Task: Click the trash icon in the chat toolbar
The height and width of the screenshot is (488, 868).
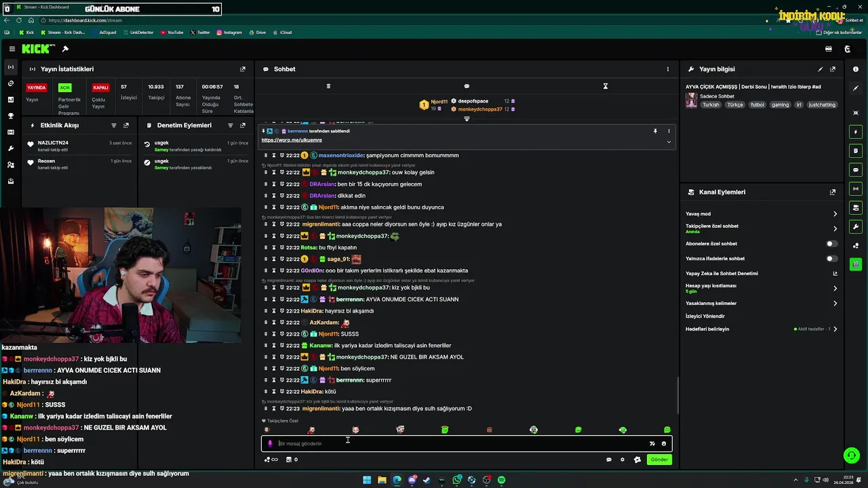Action: coord(328,86)
